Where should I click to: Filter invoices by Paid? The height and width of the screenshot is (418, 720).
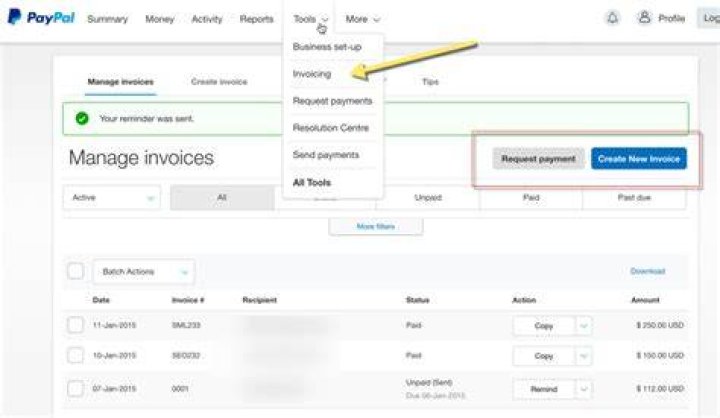(531, 198)
